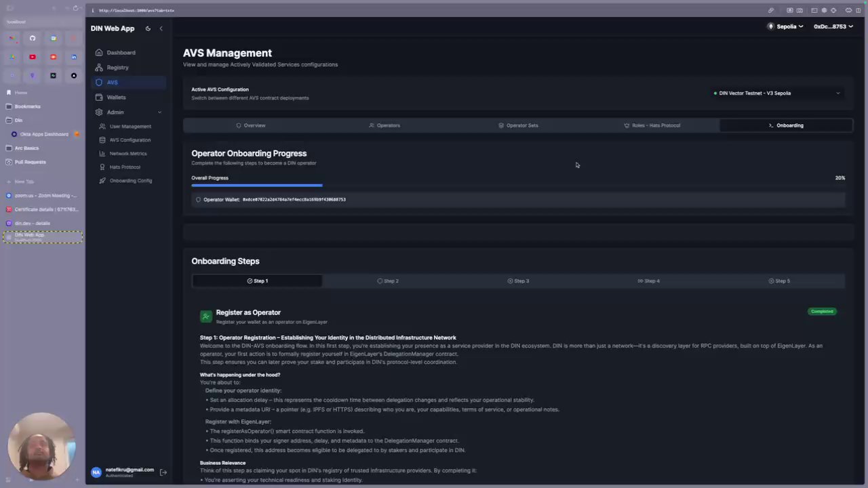Open the Wallets page in sidebar
Screen dimensions: 868x488
pos(129,97)
